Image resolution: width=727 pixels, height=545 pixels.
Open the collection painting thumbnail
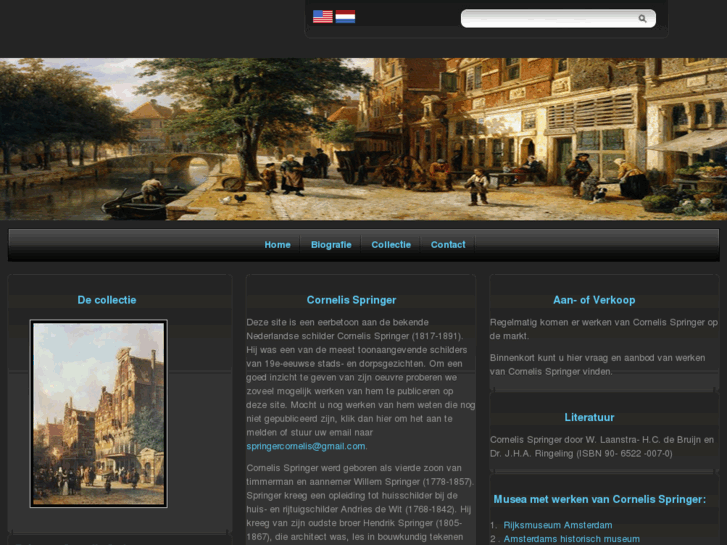[x=99, y=413]
